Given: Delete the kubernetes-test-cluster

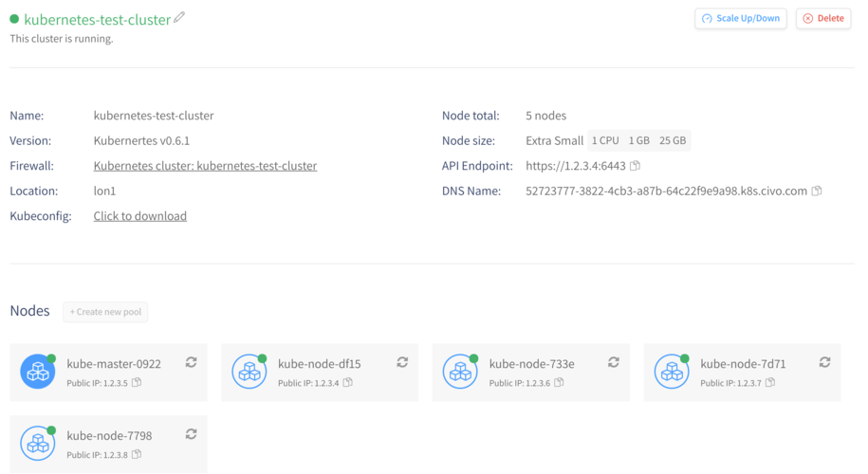Looking at the screenshot, I should [823, 18].
